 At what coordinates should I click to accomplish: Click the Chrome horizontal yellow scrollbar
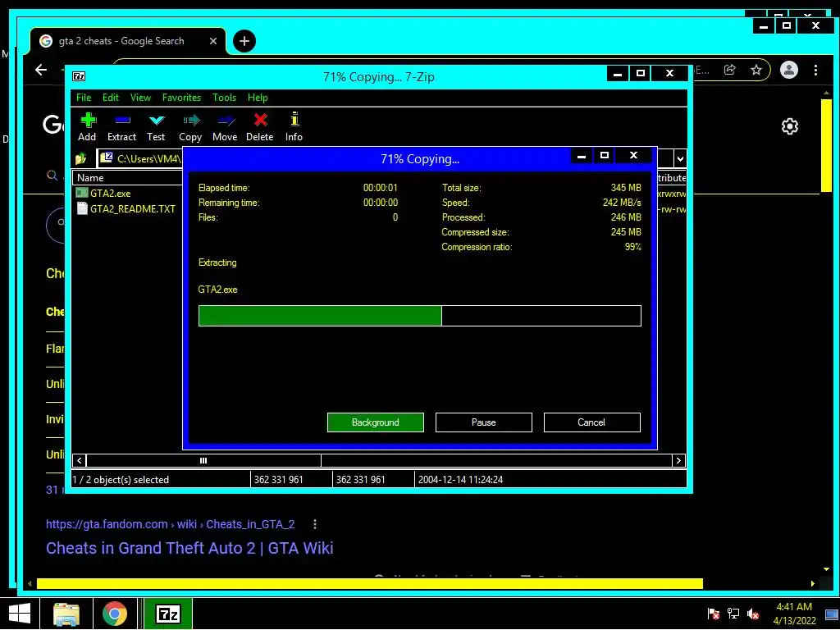coord(370,583)
